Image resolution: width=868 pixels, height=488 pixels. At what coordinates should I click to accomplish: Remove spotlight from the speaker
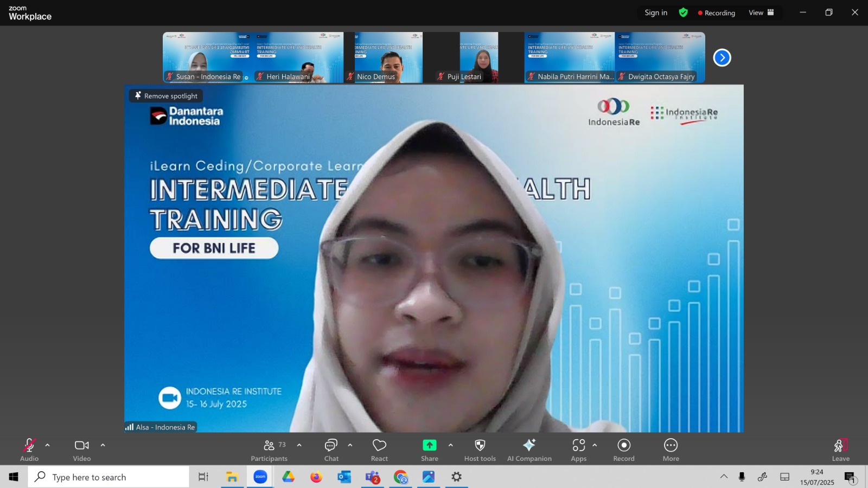pyautogui.click(x=166, y=96)
